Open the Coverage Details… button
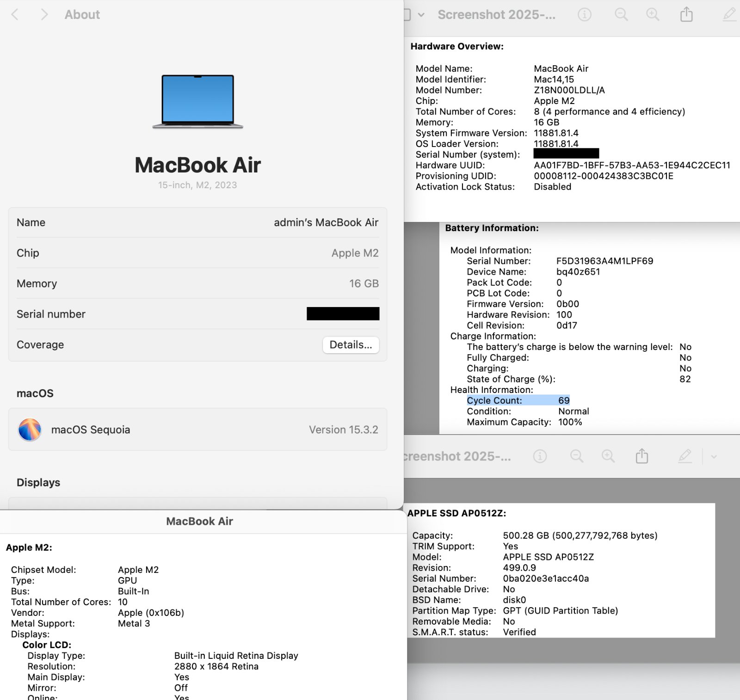The width and height of the screenshot is (740, 700). click(351, 345)
